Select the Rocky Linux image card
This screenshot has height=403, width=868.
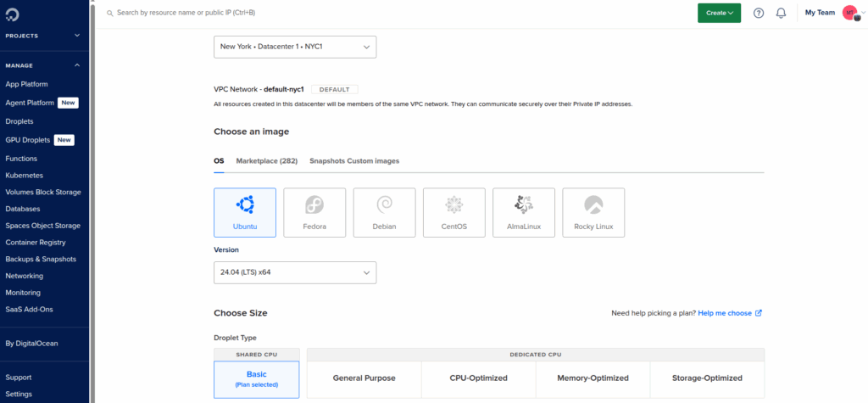pos(593,212)
